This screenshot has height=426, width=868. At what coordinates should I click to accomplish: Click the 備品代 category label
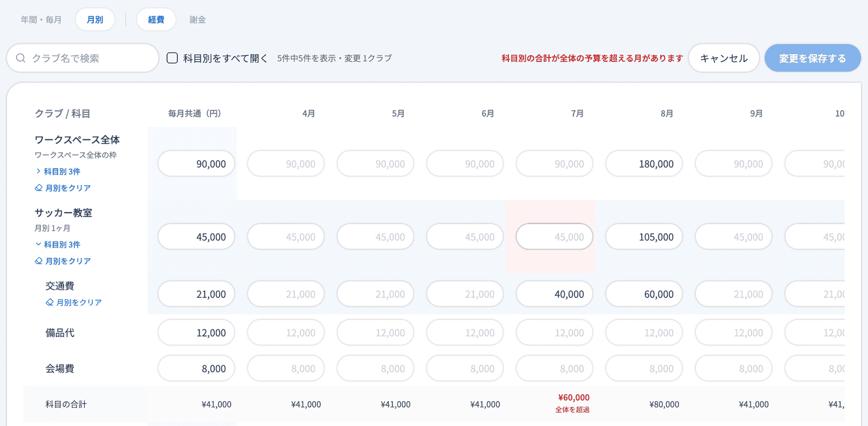click(x=60, y=333)
